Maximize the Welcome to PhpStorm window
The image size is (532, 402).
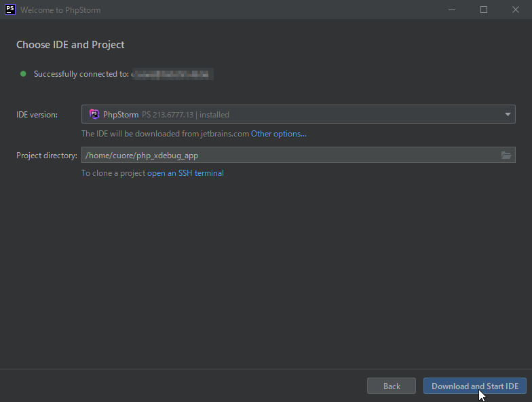tap(484, 10)
